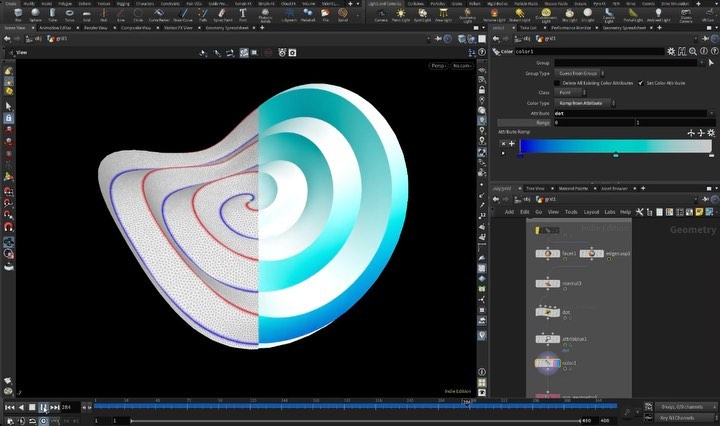Open the Layout menu in network editor
Screen dimensions: 720x426
(x=591, y=212)
